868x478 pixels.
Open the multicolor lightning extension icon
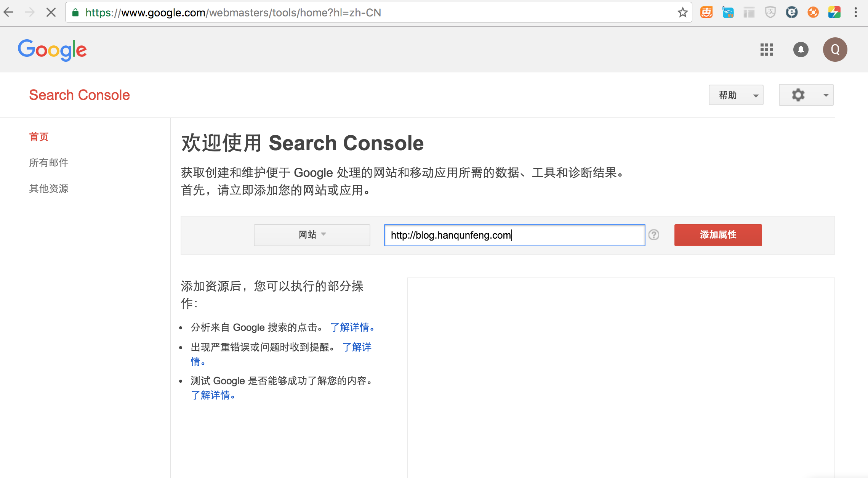point(834,13)
